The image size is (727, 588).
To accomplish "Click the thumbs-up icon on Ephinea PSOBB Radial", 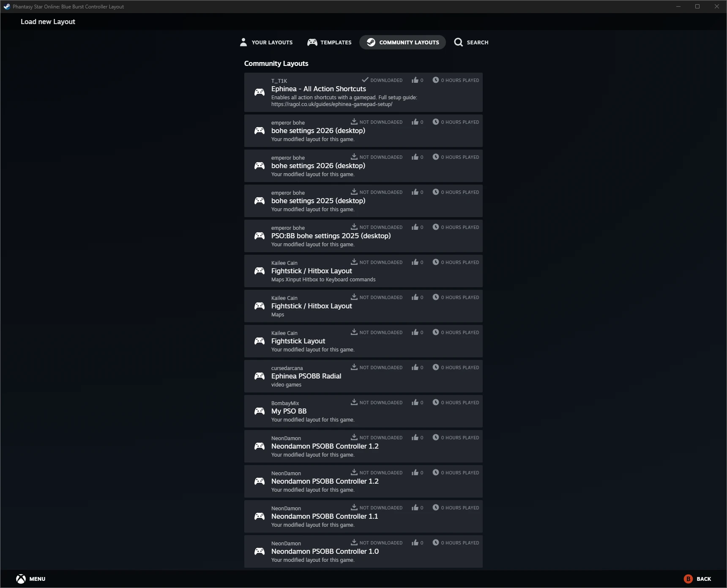I will [x=415, y=367].
